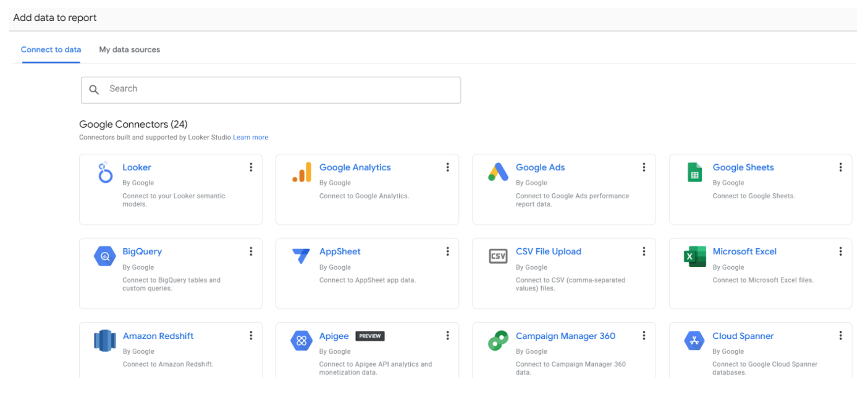Screen dimensions: 868x397
Task: Select the Campaign Manager 360 title
Action: click(566, 336)
